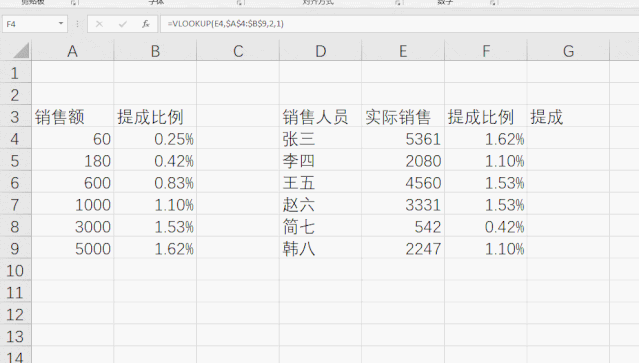Click cell F3 labeled 提成比例

tap(486, 117)
